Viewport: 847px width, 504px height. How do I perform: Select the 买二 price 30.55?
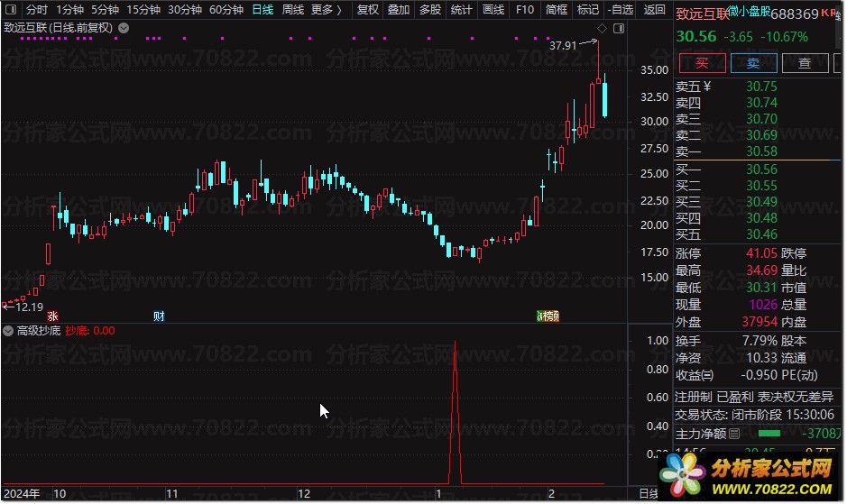point(761,186)
